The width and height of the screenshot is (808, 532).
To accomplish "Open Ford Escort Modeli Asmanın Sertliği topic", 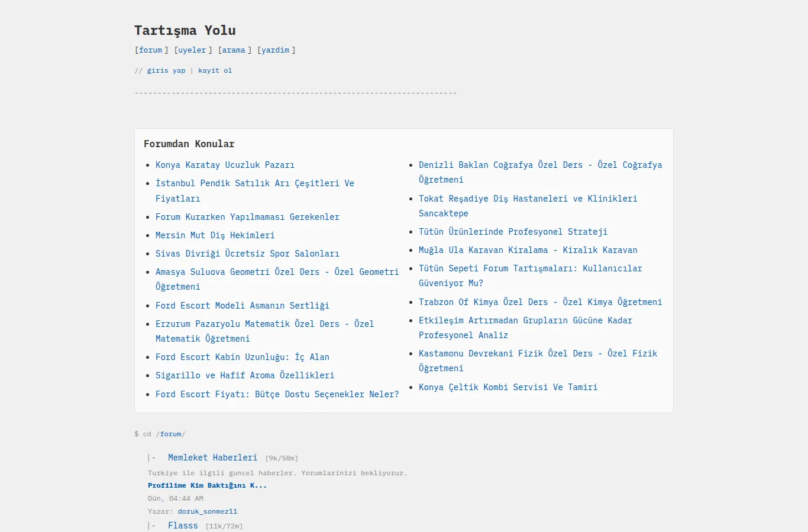I will point(243,306).
